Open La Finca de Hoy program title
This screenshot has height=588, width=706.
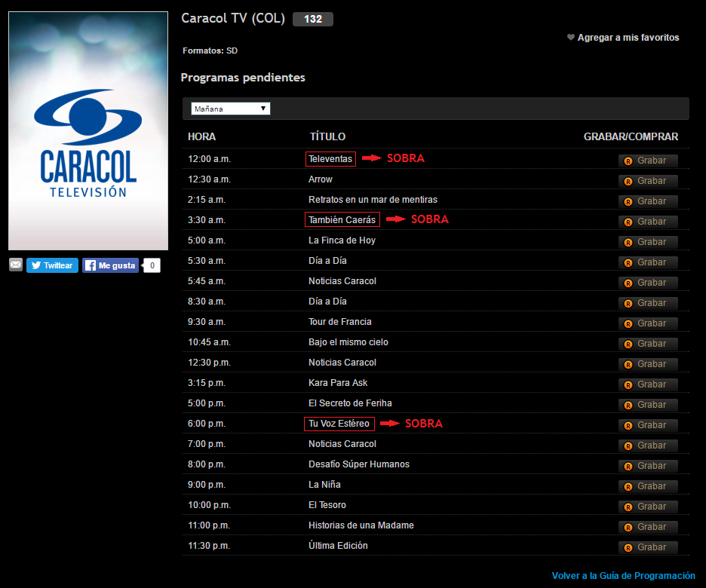pos(342,240)
